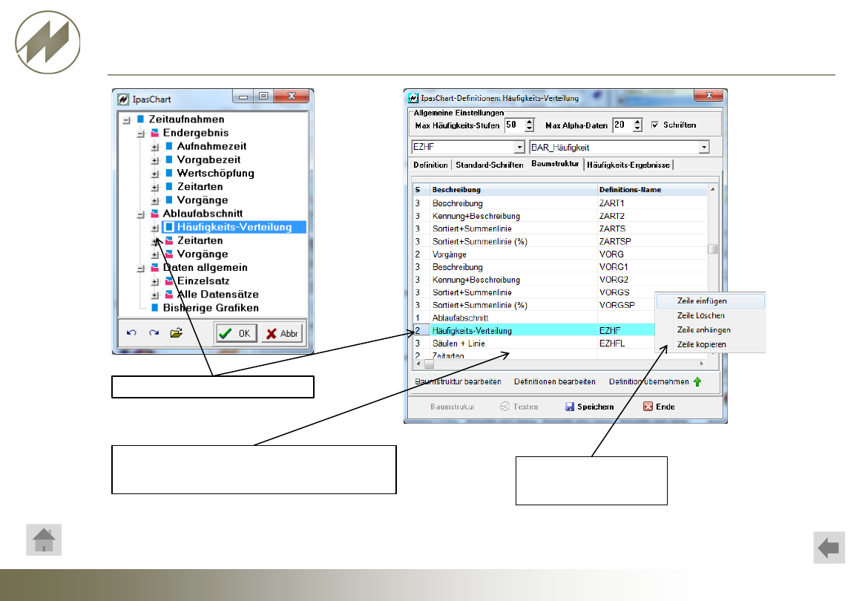The image size is (868, 601).
Task: Click the green arrow beside Definition übernehmen
Action: point(697,382)
